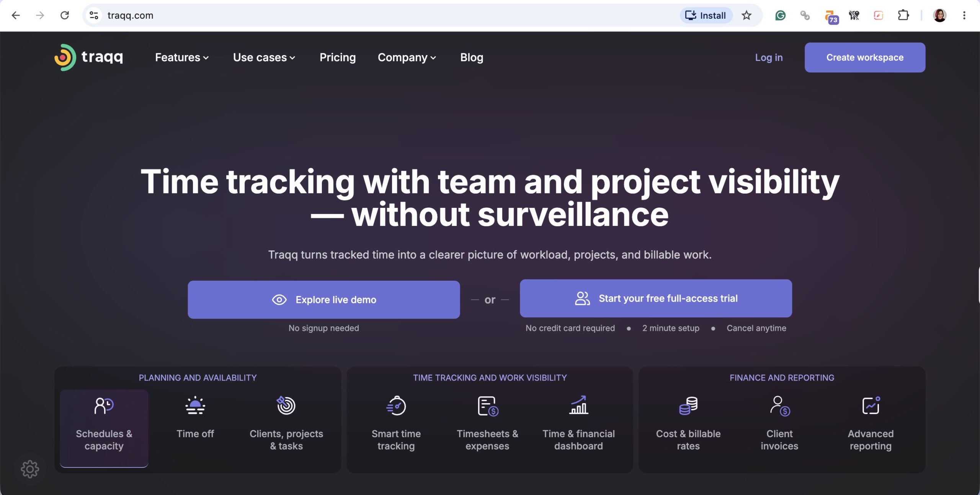The height and width of the screenshot is (495, 980).
Task: Open the Grammarly extension icon
Action: pos(780,15)
